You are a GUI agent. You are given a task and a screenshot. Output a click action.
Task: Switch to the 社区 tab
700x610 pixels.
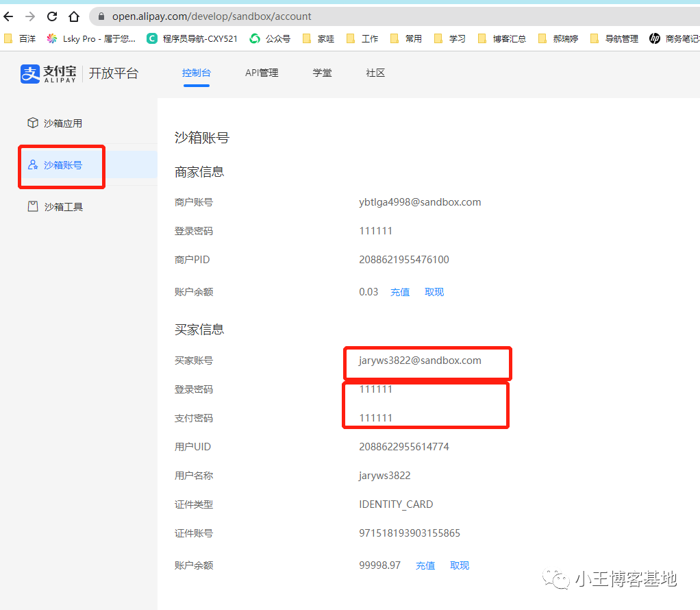tap(375, 73)
